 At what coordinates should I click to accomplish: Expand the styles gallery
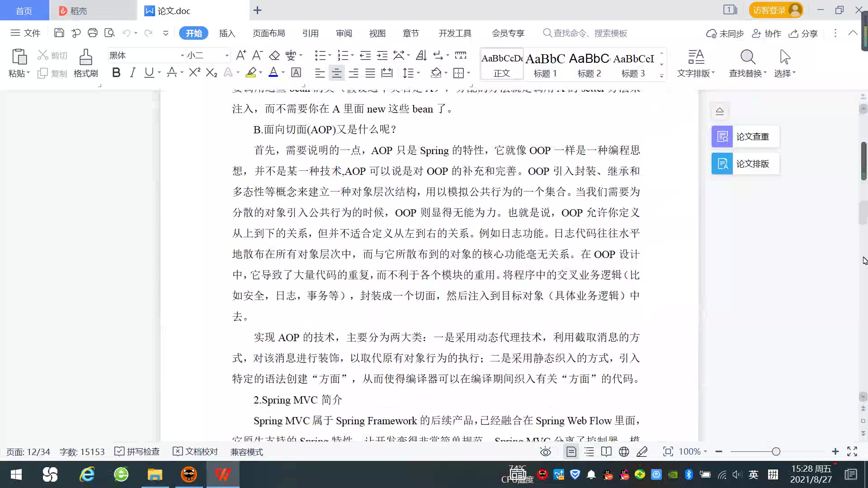click(x=661, y=75)
